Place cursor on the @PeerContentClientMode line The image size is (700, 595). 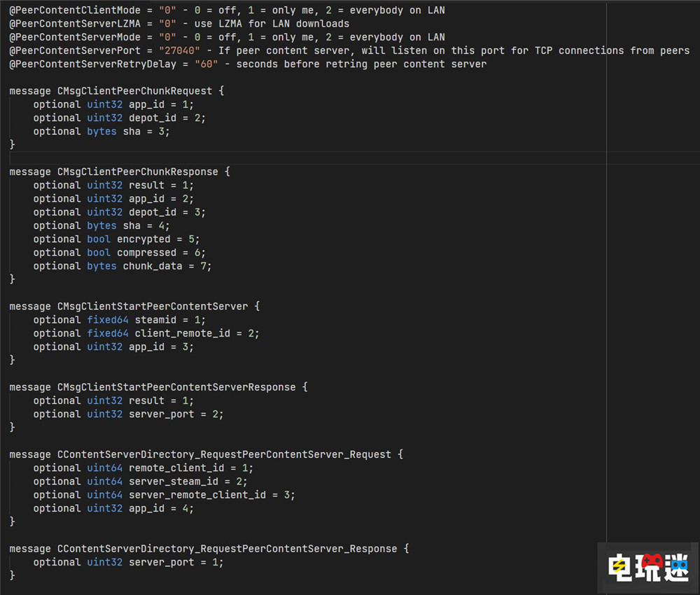click(x=226, y=10)
